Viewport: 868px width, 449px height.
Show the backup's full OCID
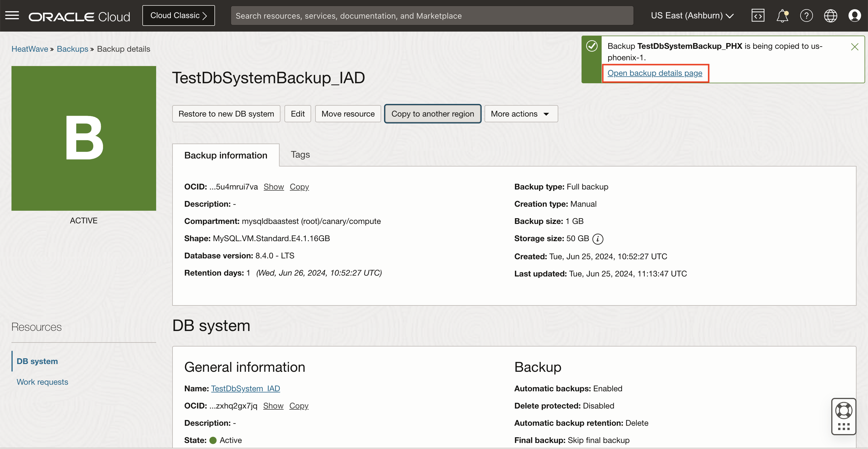[273, 187]
